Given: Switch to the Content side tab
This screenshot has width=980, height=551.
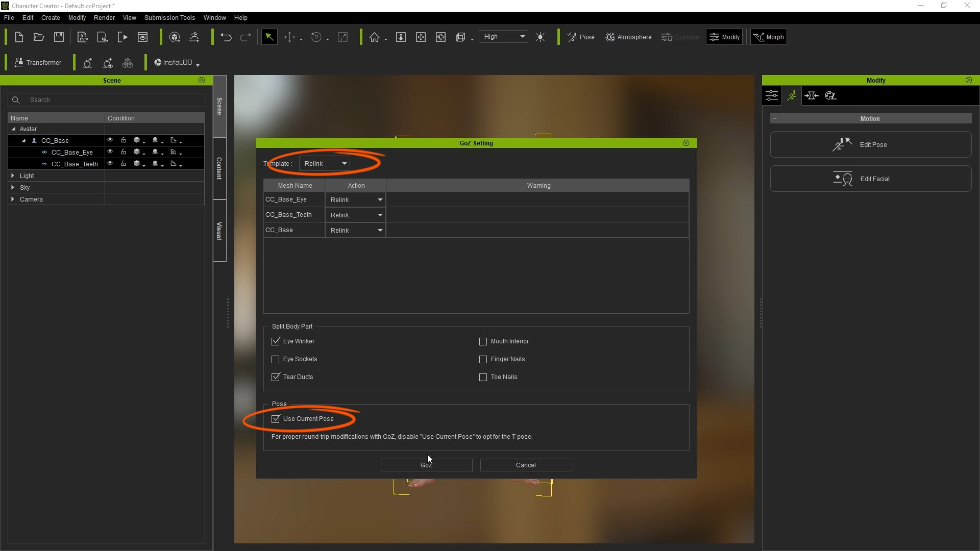Looking at the screenshot, I should coord(219,168).
